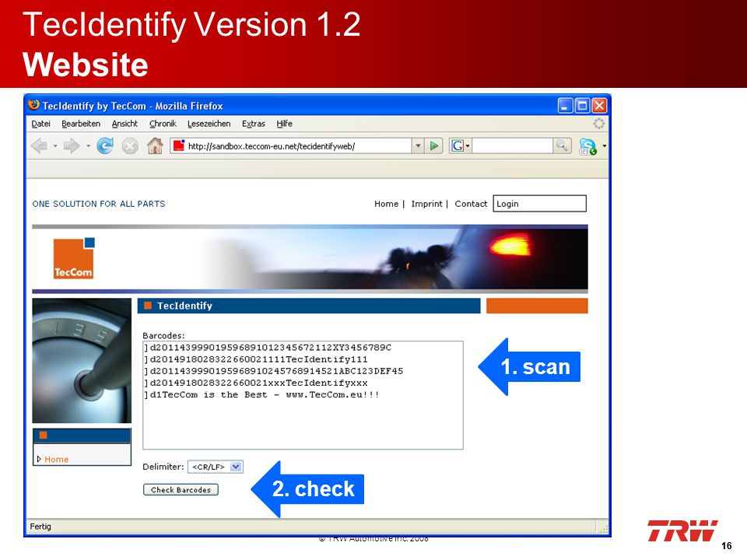Open the Lesezeichen menu
Image resolution: width=747 pixels, height=560 pixels.
click(209, 124)
